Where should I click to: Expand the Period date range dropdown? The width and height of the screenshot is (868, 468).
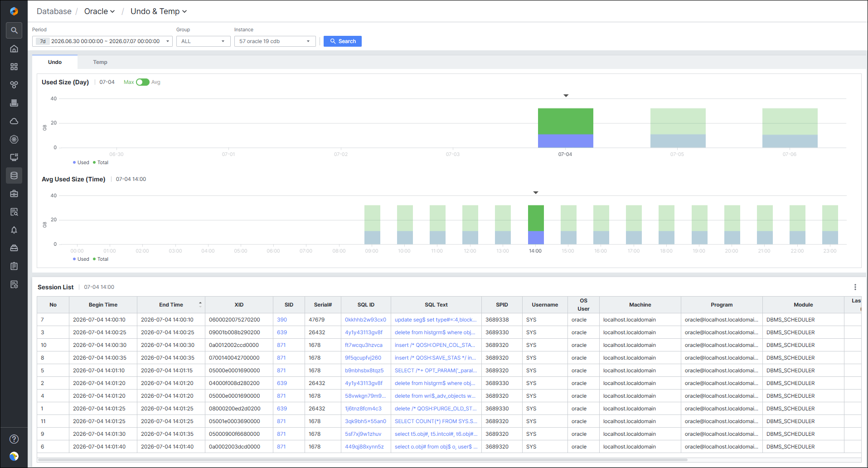tap(102, 41)
